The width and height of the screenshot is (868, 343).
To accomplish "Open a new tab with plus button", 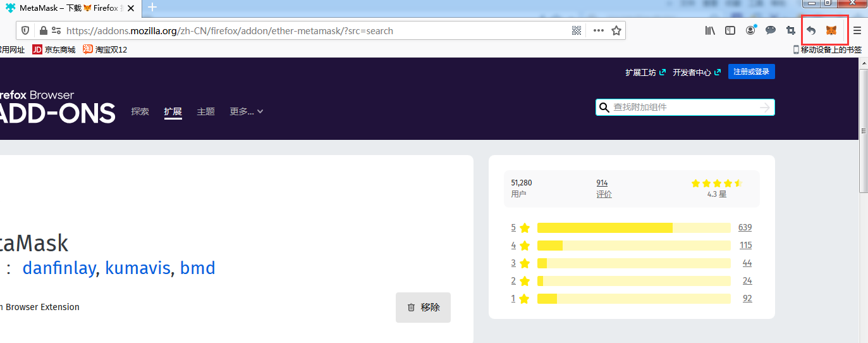I will coord(152,7).
